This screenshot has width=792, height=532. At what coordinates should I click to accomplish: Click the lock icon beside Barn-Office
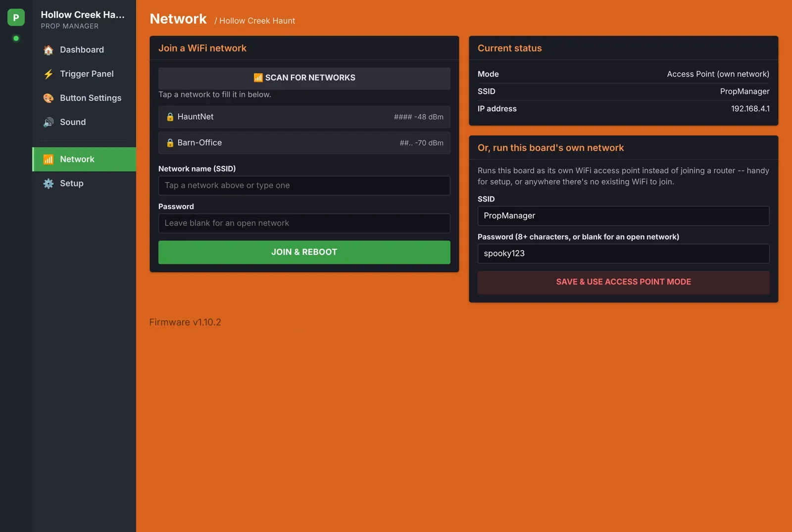point(170,143)
